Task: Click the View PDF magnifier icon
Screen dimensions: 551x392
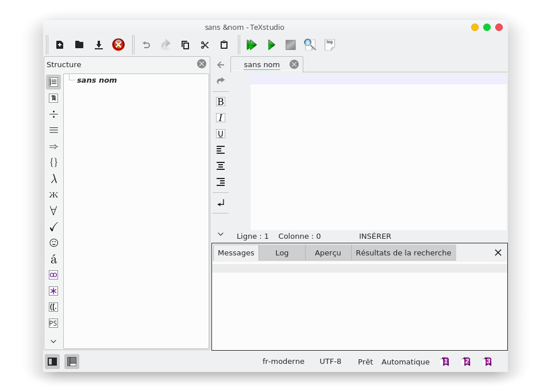Action: [x=310, y=45]
